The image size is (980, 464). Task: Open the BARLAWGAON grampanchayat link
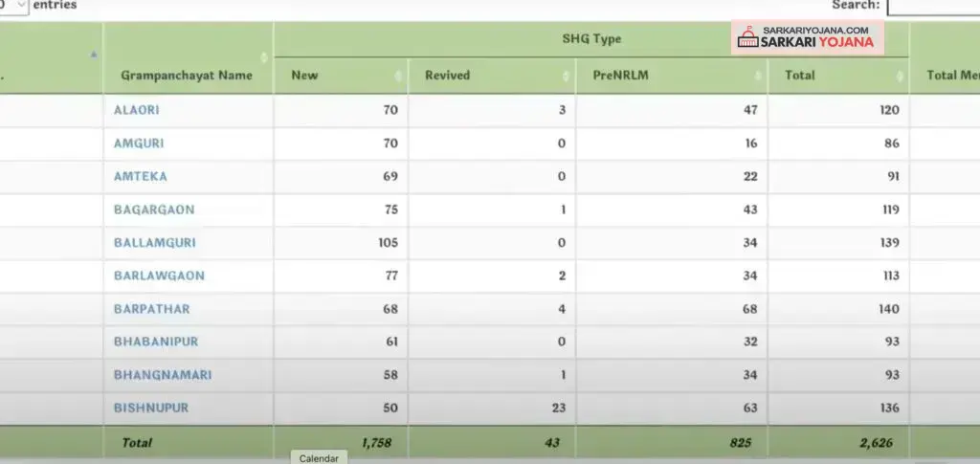(160, 276)
